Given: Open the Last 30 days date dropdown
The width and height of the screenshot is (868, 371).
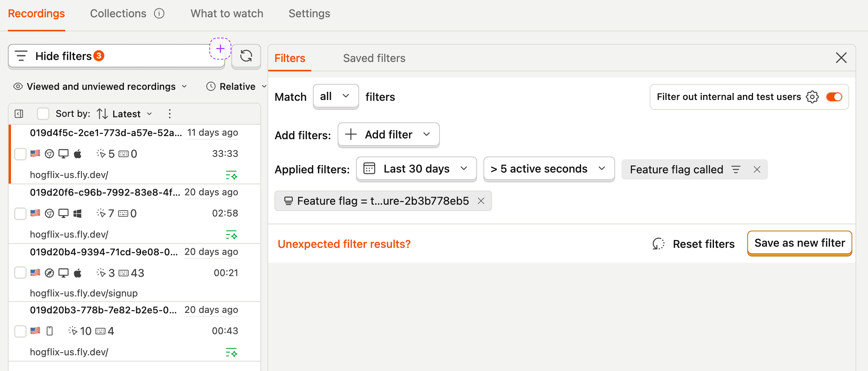Looking at the screenshot, I should (x=416, y=169).
